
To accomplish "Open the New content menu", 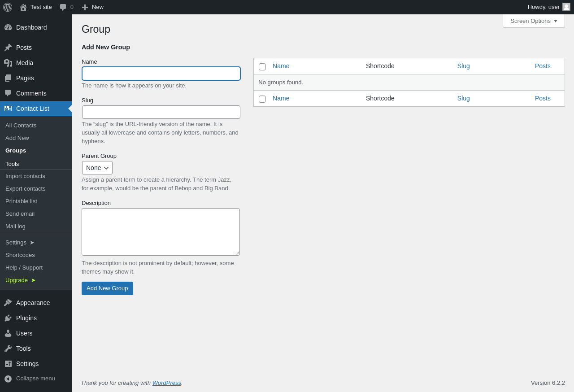I will point(93,7).
